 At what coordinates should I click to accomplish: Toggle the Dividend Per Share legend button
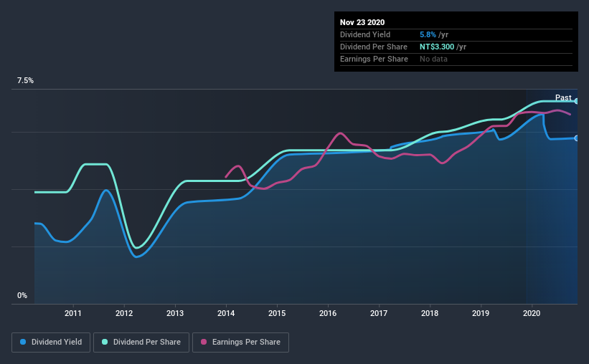pos(141,343)
